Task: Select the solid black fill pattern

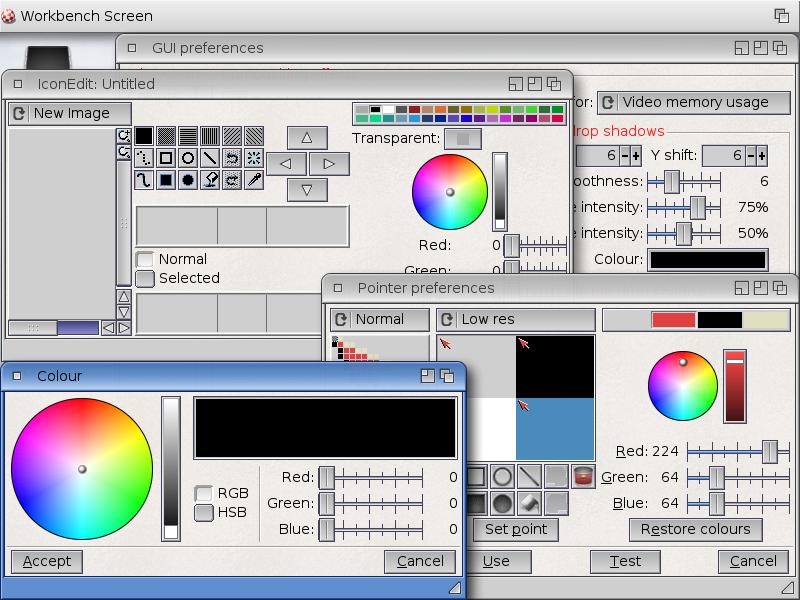Action: 144,135
